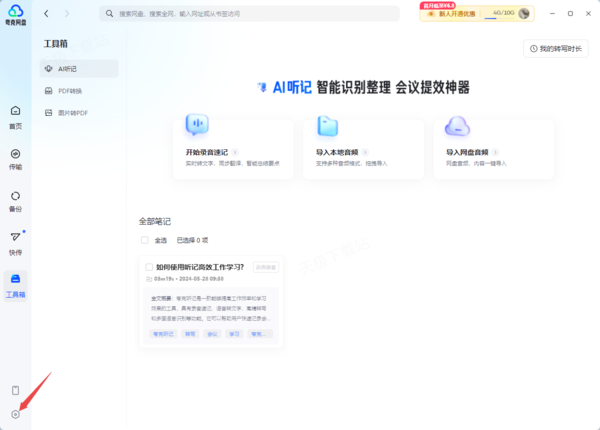This screenshot has height=430, width=600.
Task: Tick the 全选 select-all checkbox
Action: click(x=146, y=240)
